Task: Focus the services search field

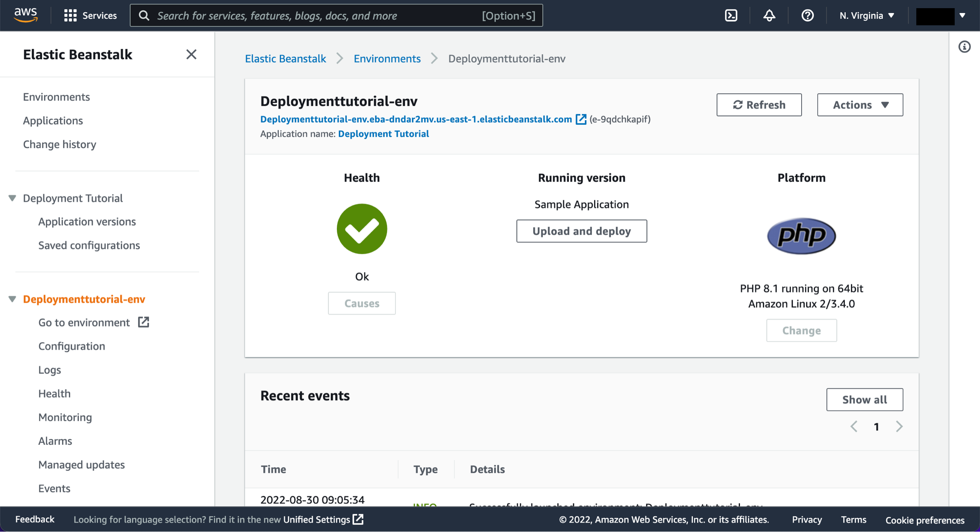Action: tap(336, 16)
